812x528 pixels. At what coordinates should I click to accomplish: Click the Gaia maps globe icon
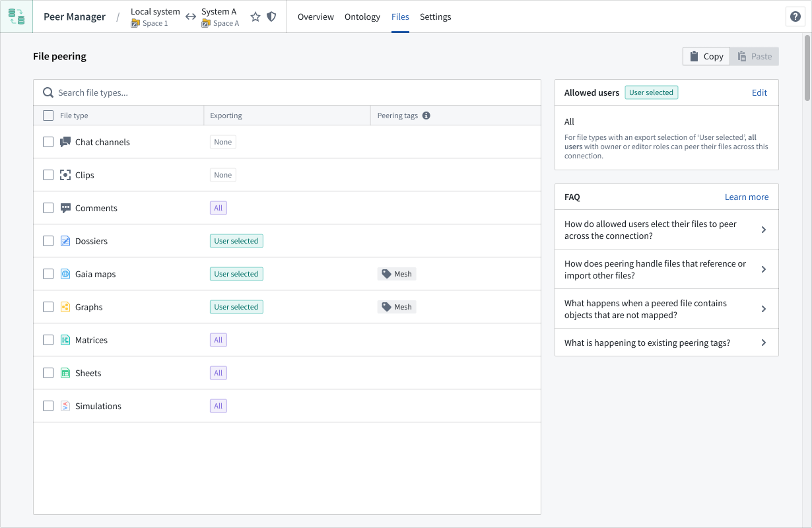pyautogui.click(x=65, y=274)
